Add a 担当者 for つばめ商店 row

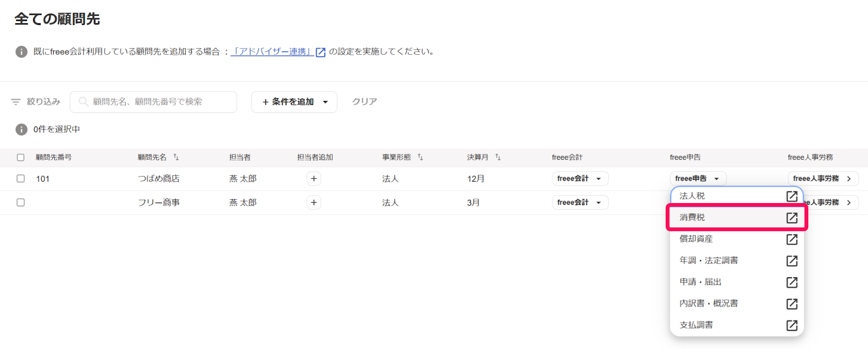[314, 179]
